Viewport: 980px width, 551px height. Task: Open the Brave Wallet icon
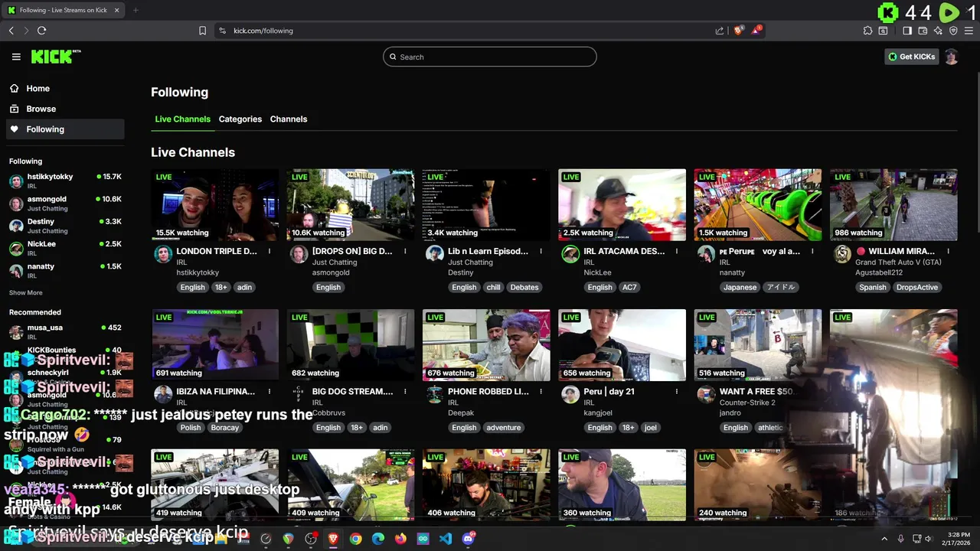point(923,31)
